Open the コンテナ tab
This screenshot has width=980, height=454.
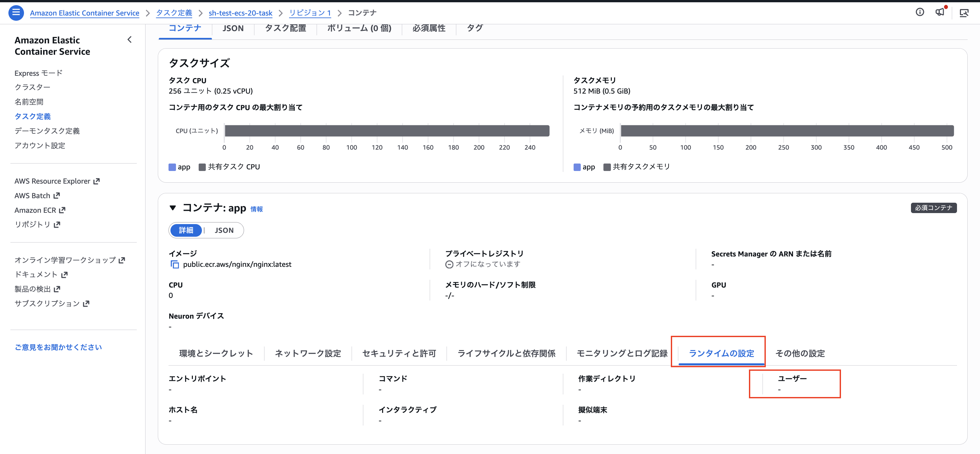point(185,28)
